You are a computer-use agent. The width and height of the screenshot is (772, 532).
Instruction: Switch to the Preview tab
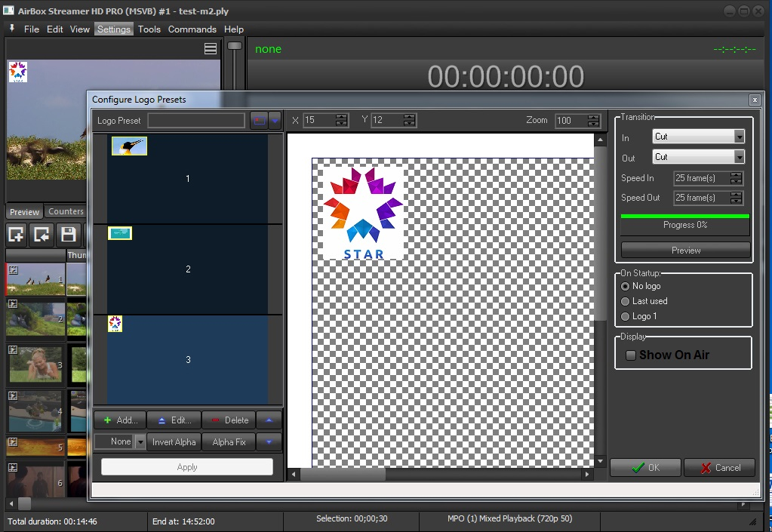24,211
